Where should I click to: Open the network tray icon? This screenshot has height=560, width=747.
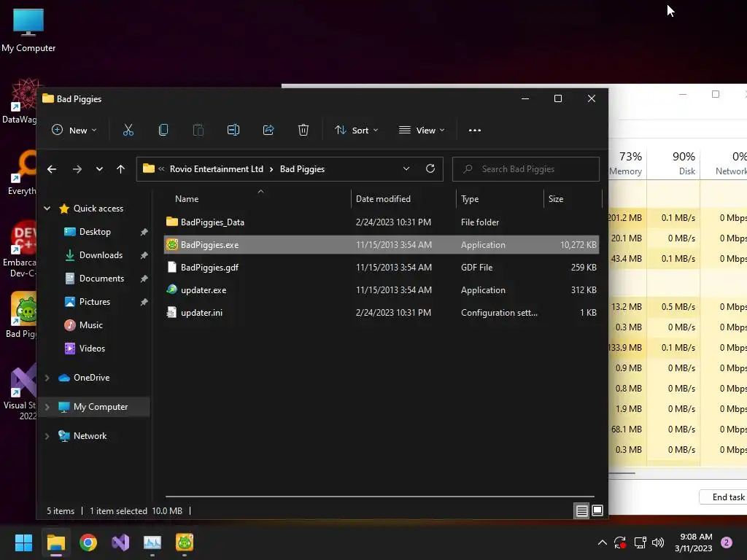click(x=640, y=542)
